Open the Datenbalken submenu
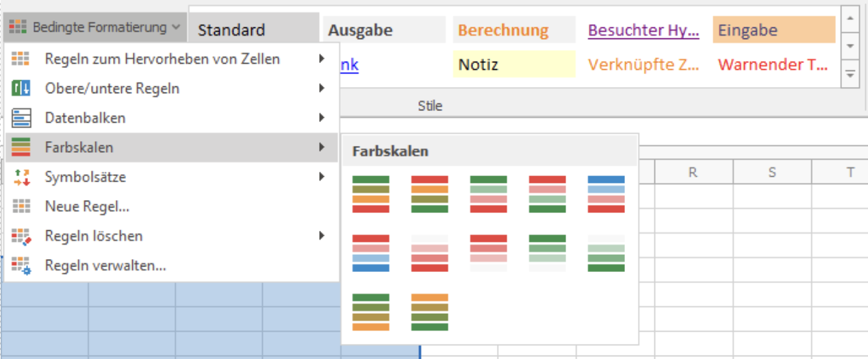 [x=172, y=118]
